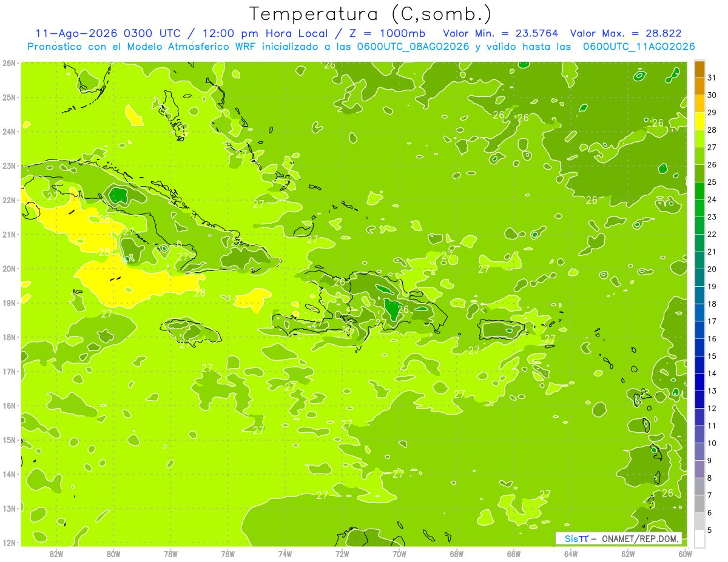The image size is (728, 562).
Task: Click the 66W longitude axis label
Action: click(x=513, y=553)
